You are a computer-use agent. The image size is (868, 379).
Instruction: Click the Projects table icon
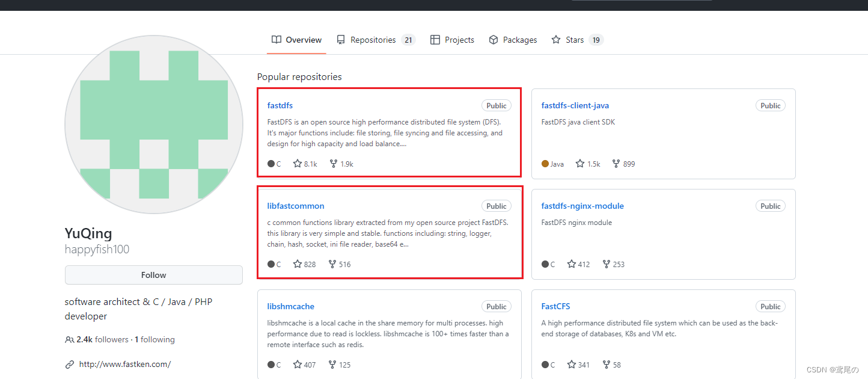(x=435, y=40)
